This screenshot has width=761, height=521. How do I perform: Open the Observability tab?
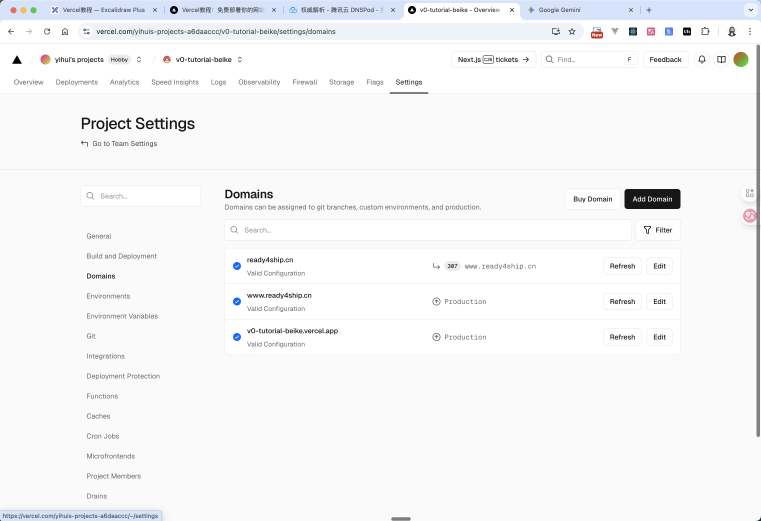coord(259,82)
